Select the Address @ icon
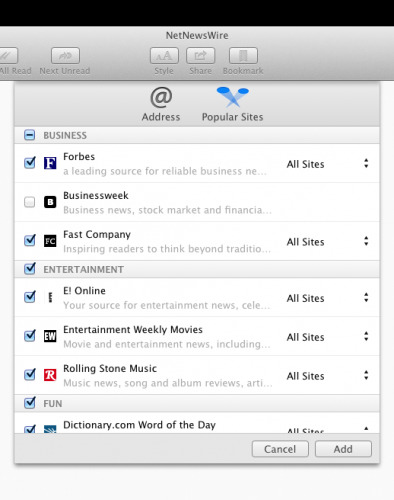 [x=161, y=98]
